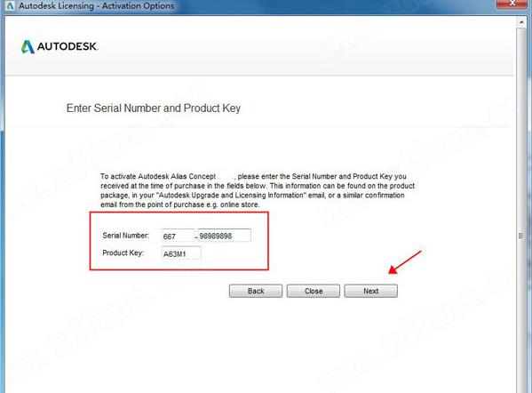Click the "Product Key:" label
Screen dimensions: 532x393
click(123, 253)
